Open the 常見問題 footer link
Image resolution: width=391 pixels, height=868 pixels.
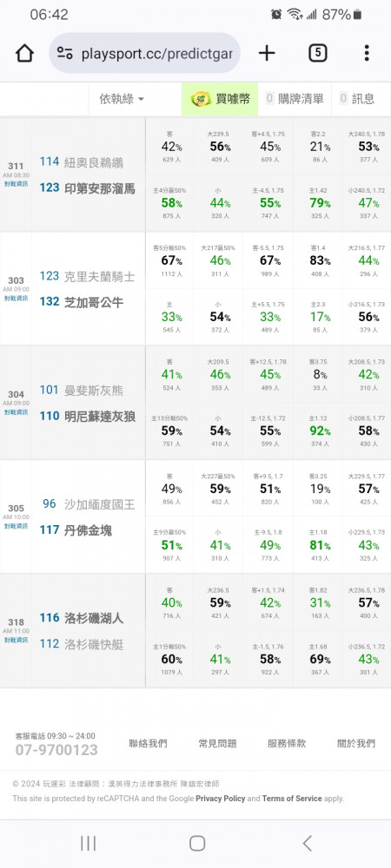click(x=217, y=744)
